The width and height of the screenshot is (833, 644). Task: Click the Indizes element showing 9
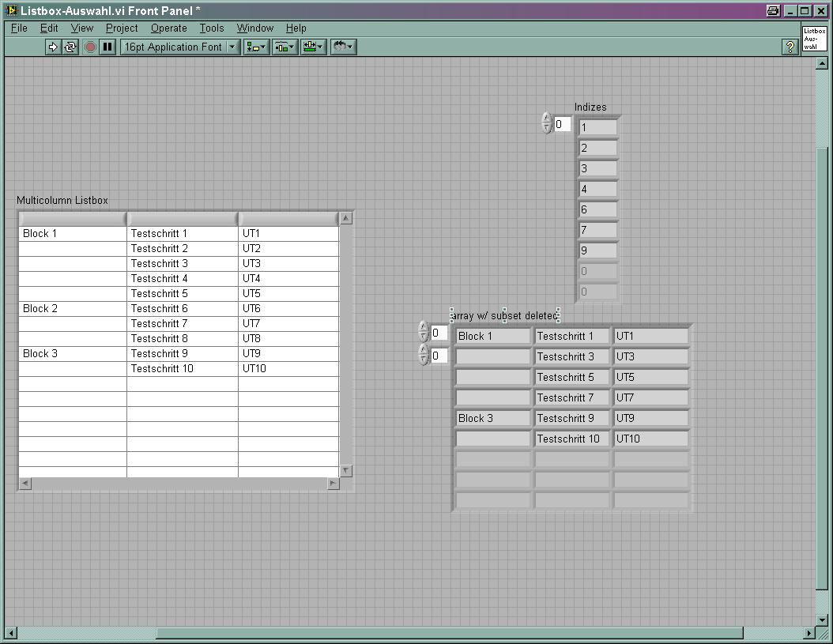coord(597,250)
